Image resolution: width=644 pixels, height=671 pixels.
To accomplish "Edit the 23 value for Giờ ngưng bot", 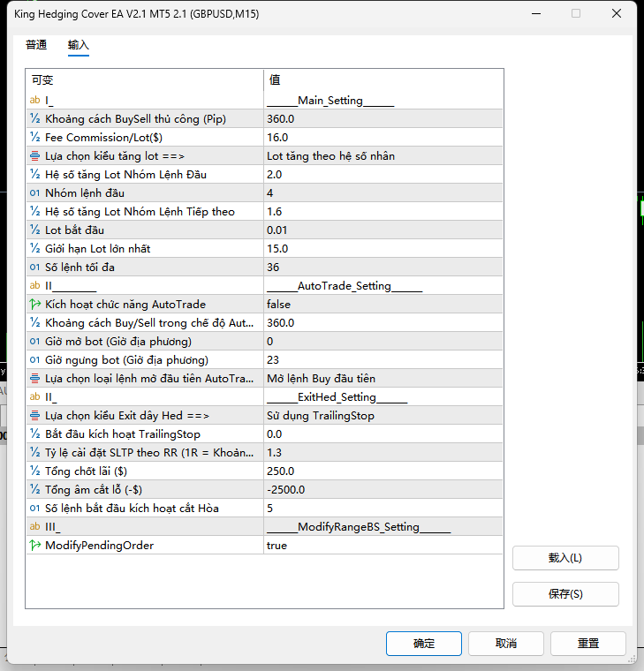I will coord(383,360).
